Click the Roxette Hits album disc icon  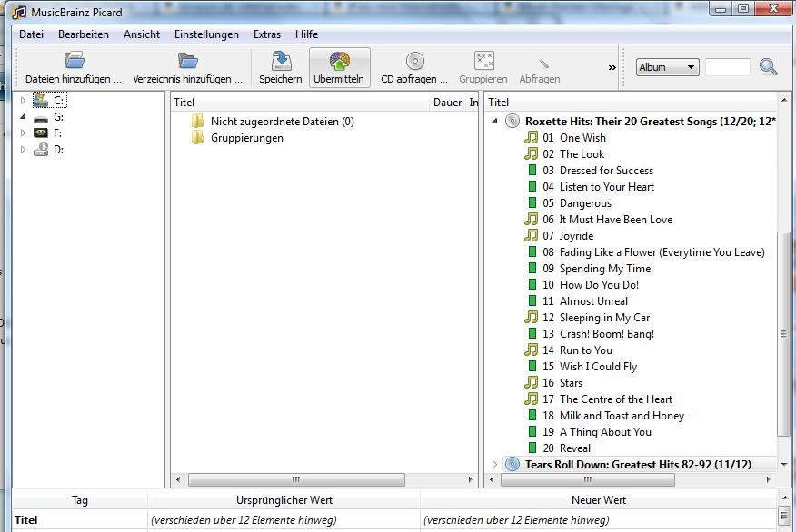click(x=512, y=122)
